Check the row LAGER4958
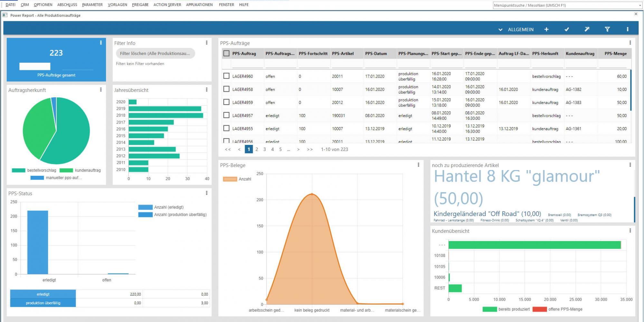Screen dimensions: 644x322 226,89
